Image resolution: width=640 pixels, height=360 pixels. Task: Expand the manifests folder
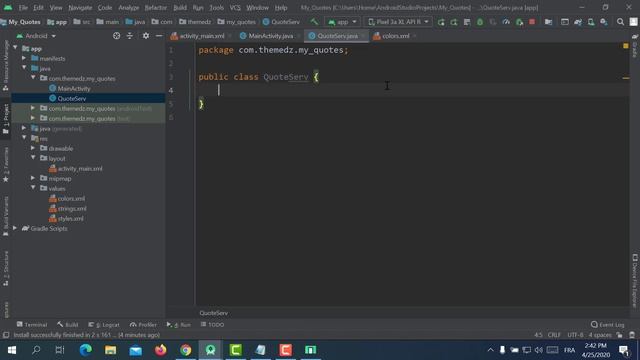[24, 58]
